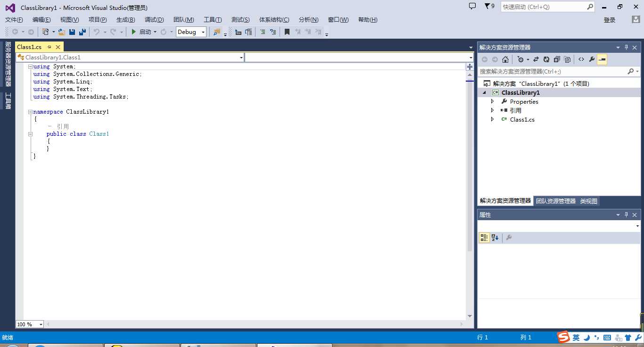Image resolution: width=644 pixels, height=347 pixels.
Task: Toggle pin on the Class1.cs tab
Action: [x=50, y=47]
